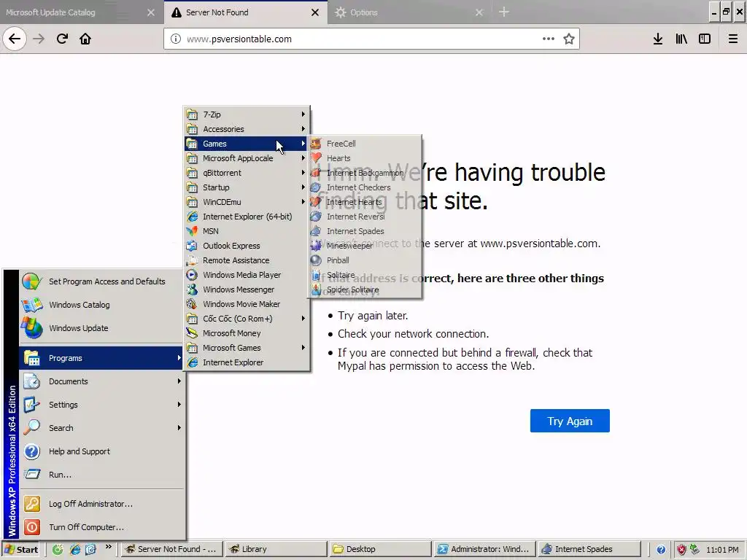Toggle the sidebars icon in toolbar

[x=705, y=39]
